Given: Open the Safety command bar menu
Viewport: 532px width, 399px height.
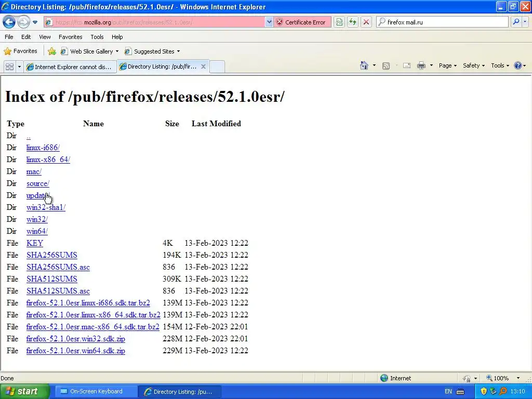Looking at the screenshot, I should (474, 65).
